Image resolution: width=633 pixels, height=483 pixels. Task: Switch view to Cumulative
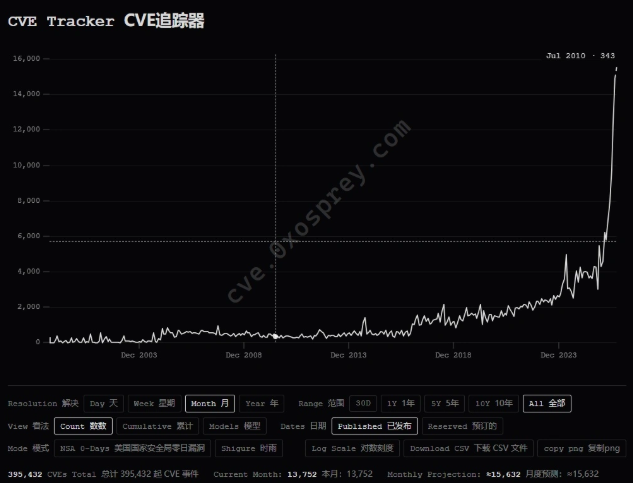tap(157, 426)
